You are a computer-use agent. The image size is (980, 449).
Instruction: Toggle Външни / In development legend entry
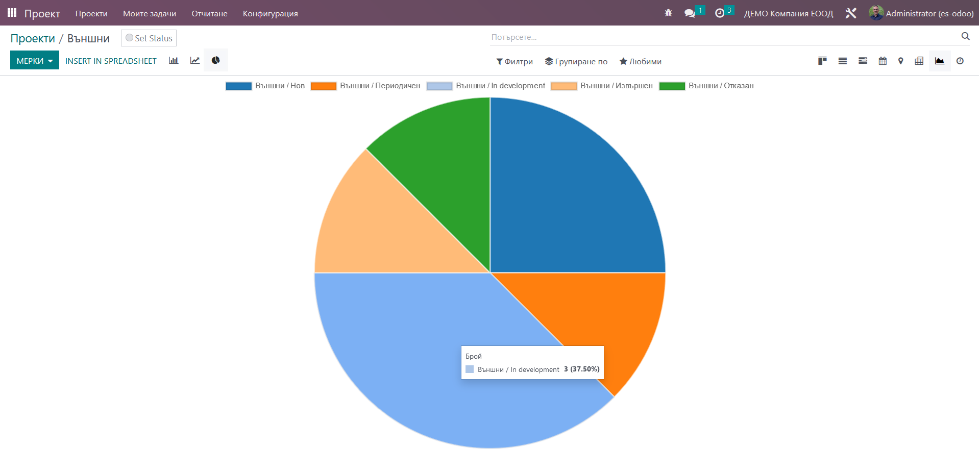pyautogui.click(x=486, y=86)
